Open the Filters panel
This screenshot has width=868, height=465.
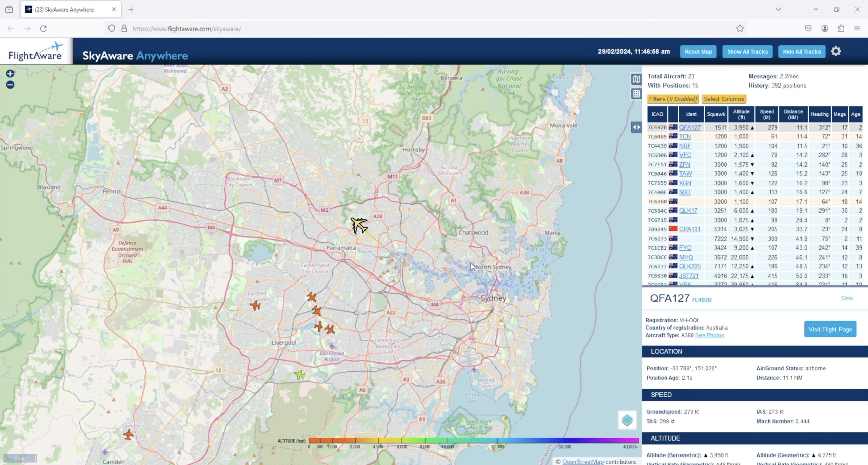[x=673, y=99]
